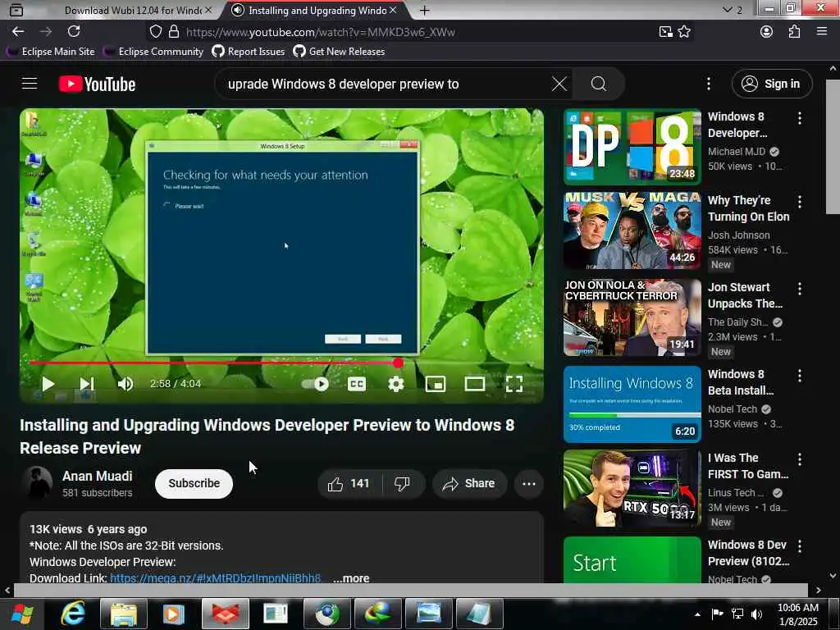Expand list all tabs chevron

pyautogui.click(x=727, y=10)
